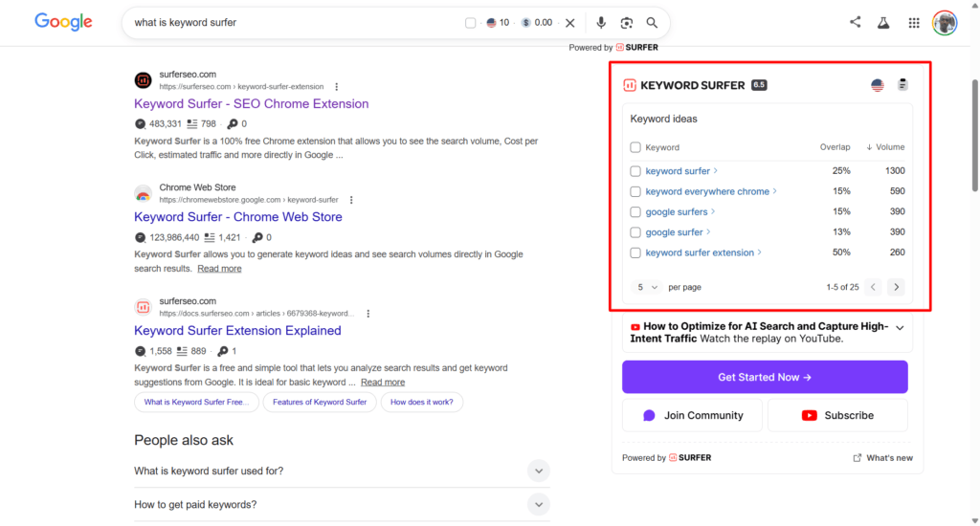Clear the search query with the X icon
Viewport: 980px width, 526px height.
[570, 23]
